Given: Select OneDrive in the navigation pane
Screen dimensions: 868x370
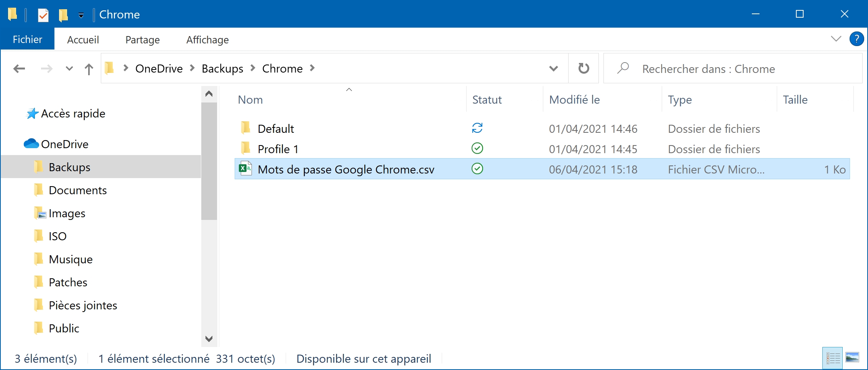Looking at the screenshot, I should point(64,144).
